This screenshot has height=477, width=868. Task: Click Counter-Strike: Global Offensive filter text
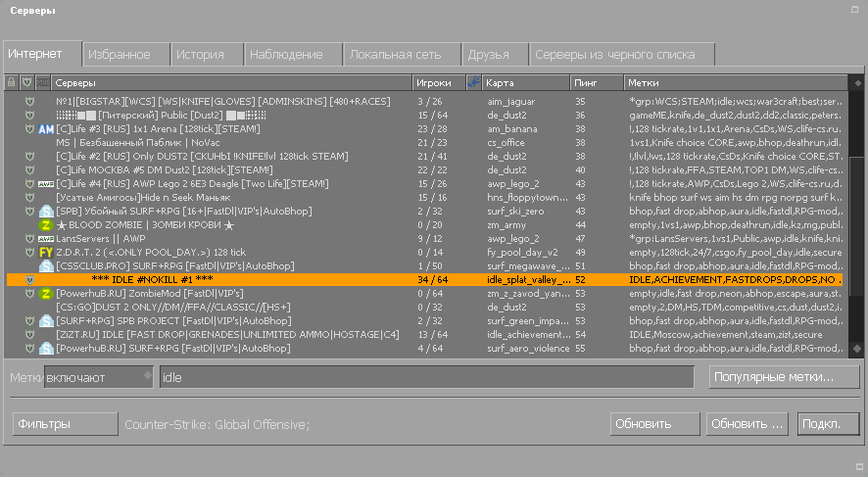(x=217, y=425)
